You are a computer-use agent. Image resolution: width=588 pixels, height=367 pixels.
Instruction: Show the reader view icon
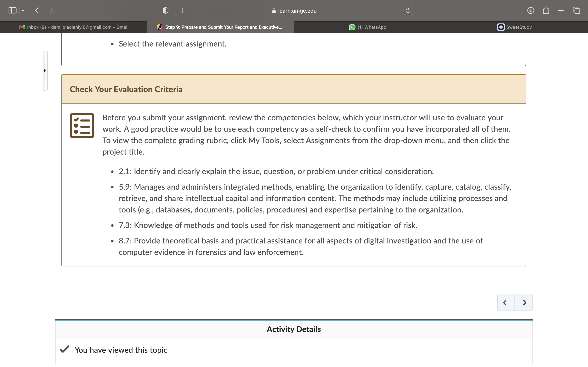(181, 10)
